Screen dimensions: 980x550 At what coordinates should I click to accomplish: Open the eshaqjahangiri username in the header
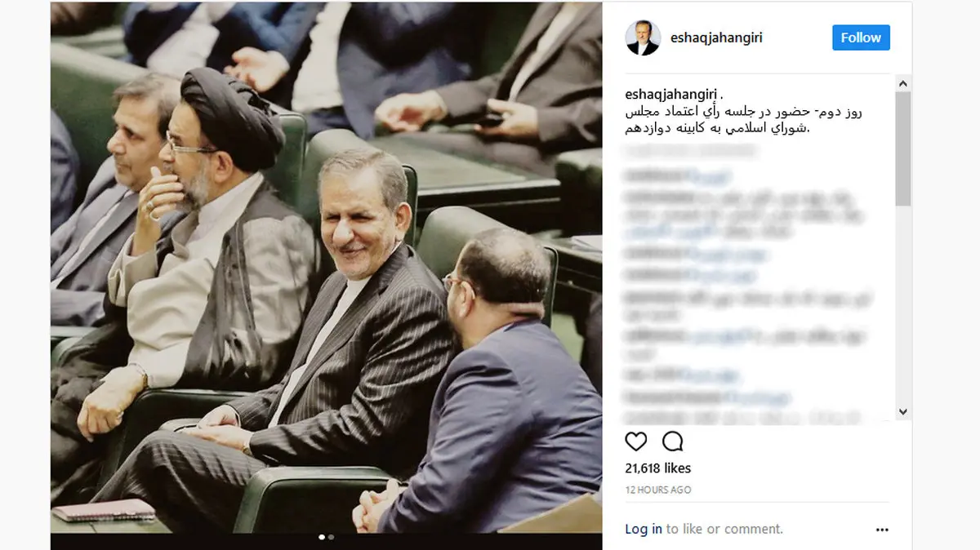(x=716, y=38)
